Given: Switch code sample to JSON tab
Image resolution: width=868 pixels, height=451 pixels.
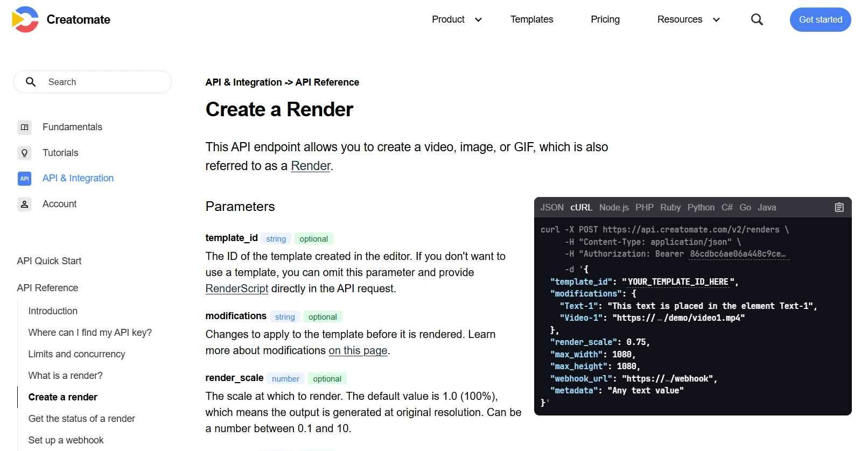Looking at the screenshot, I should click(x=552, y=207).
